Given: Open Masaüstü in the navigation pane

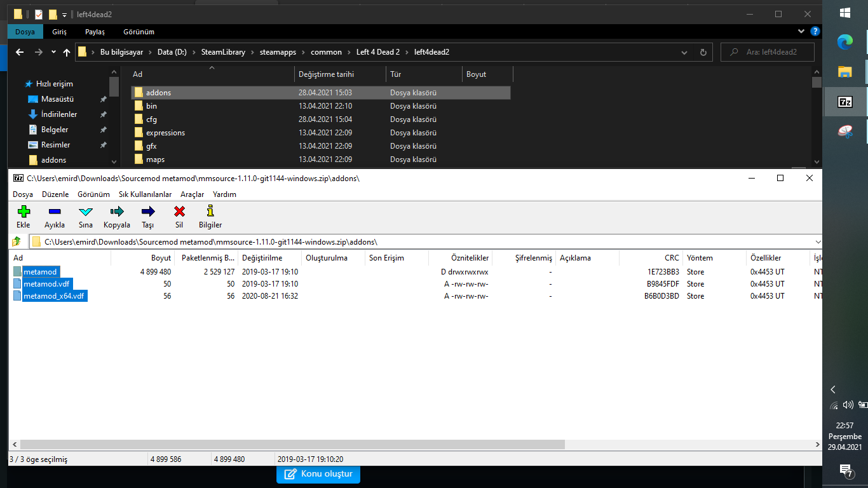Looking at the screenshot, I should 57,99.
